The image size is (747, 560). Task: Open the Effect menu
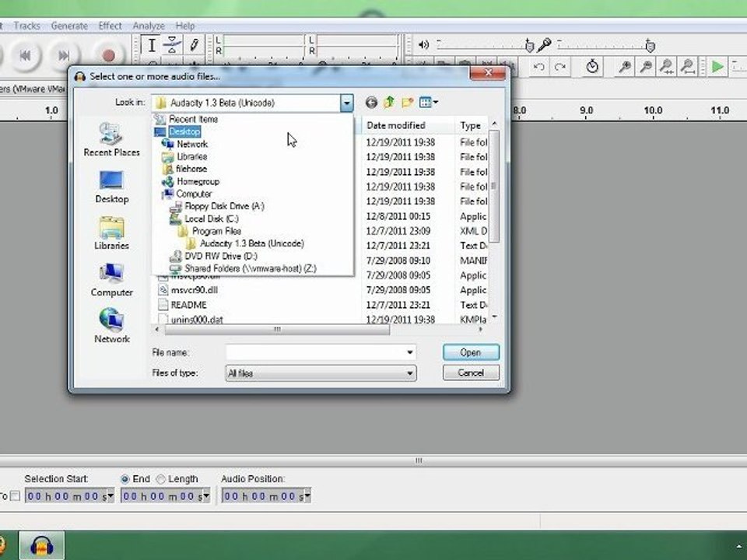[110, 26]
